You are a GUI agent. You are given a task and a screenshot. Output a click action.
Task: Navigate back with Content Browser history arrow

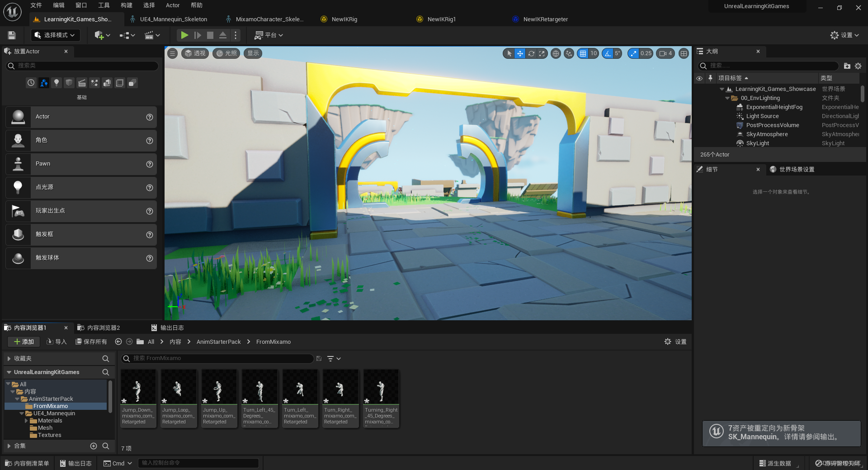118,342
